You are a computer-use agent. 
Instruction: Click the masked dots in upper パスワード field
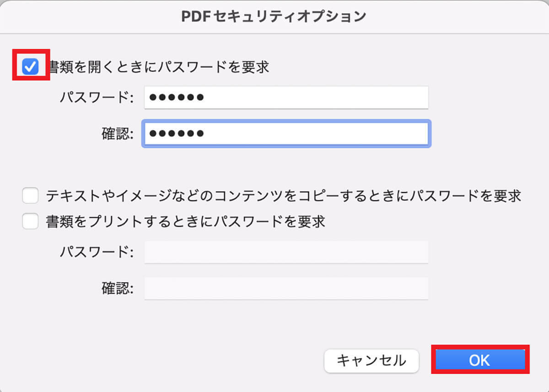click(177, 97)
